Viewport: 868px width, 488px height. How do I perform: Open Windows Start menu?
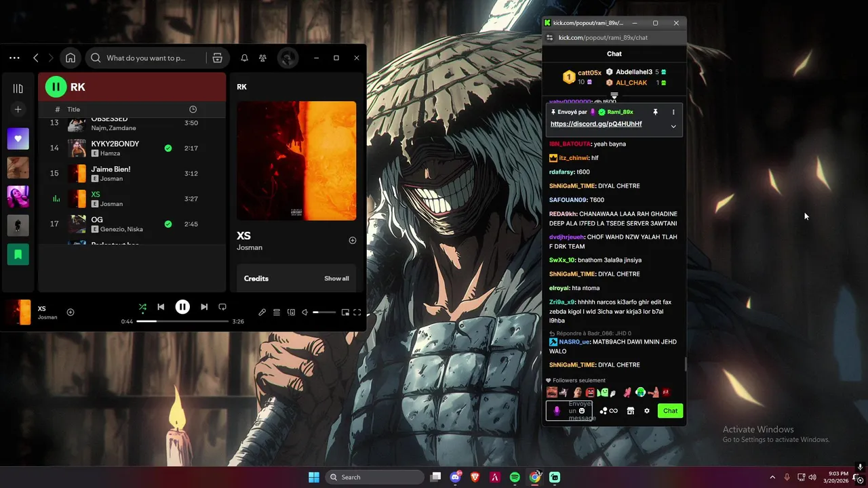[314, 477]
